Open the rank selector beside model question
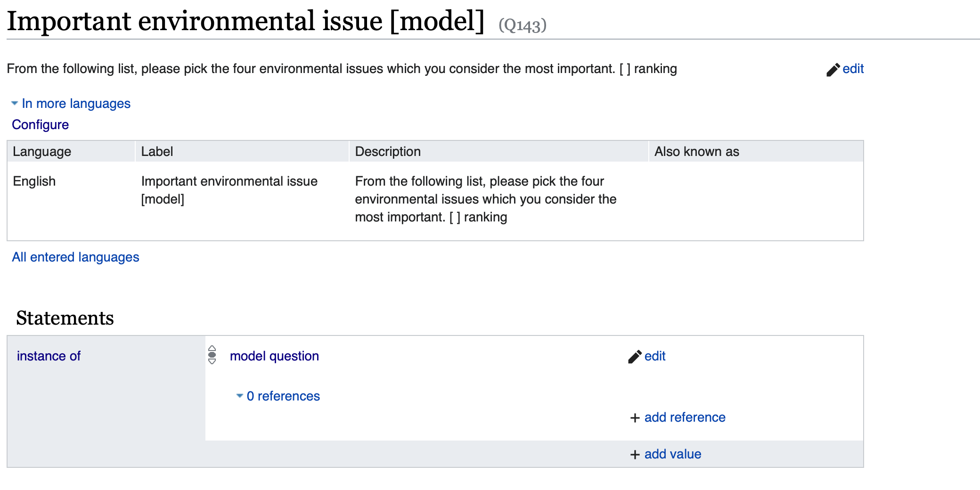This screenshot has height=490, width=980. 212,355
